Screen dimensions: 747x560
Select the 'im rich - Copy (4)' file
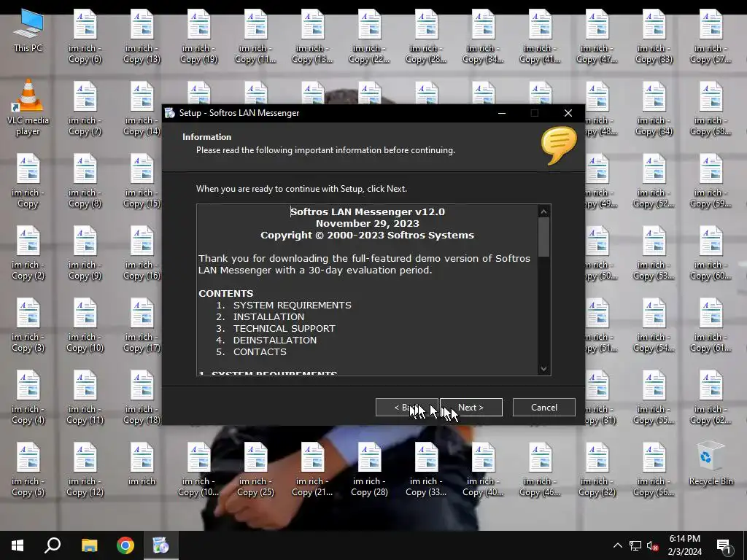[28, 399]
